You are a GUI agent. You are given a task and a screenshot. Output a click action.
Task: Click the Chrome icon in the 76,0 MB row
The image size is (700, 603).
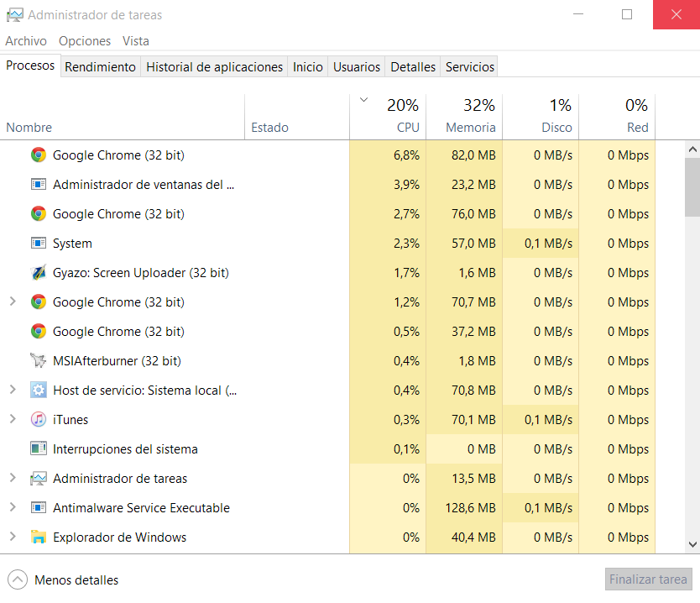tap(39, 213)
